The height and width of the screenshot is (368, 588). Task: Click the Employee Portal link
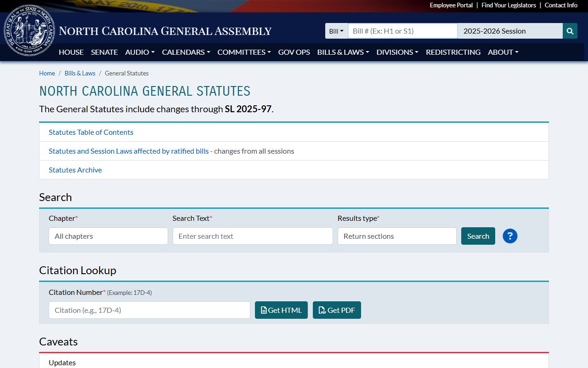point(451,5)
